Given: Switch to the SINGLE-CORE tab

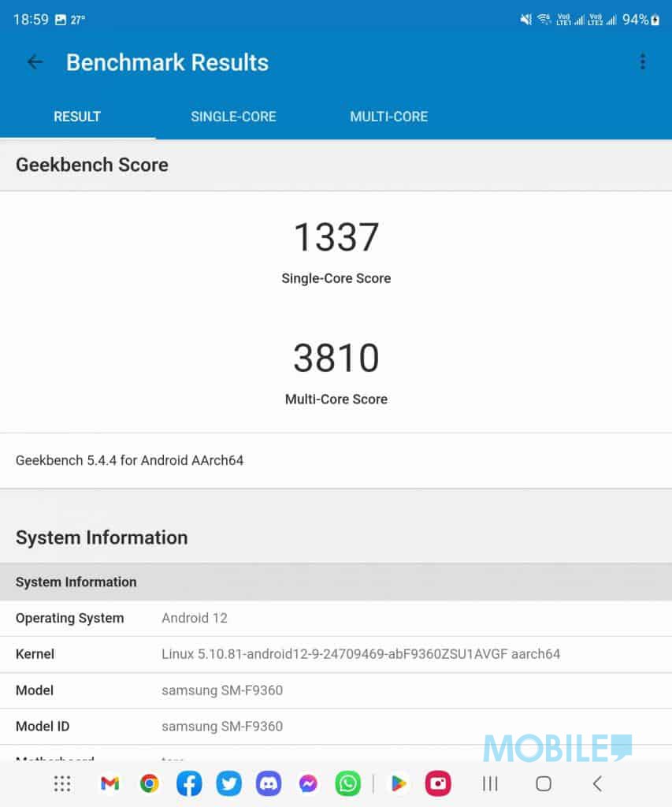Looking at the screenshot, I should tap(233, 117).
